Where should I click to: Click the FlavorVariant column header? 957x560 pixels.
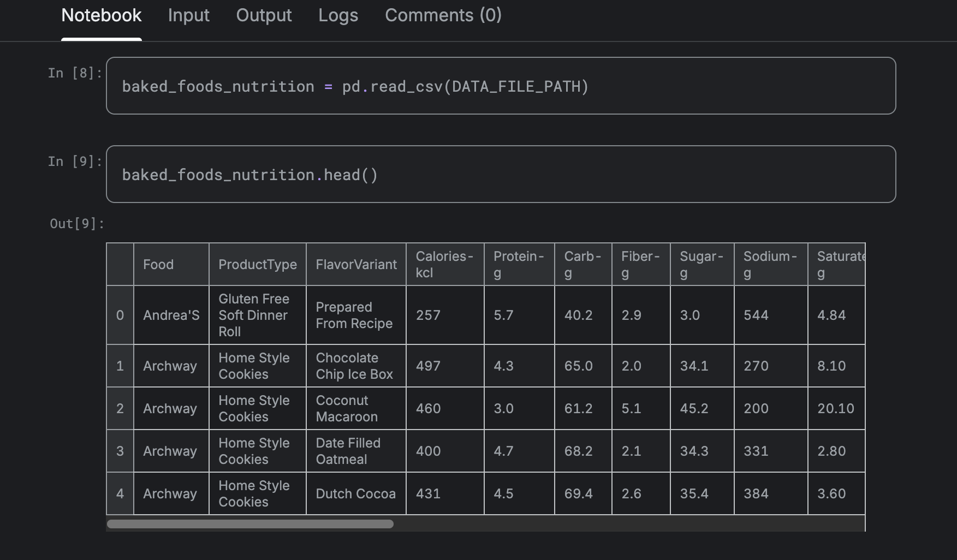356,264
